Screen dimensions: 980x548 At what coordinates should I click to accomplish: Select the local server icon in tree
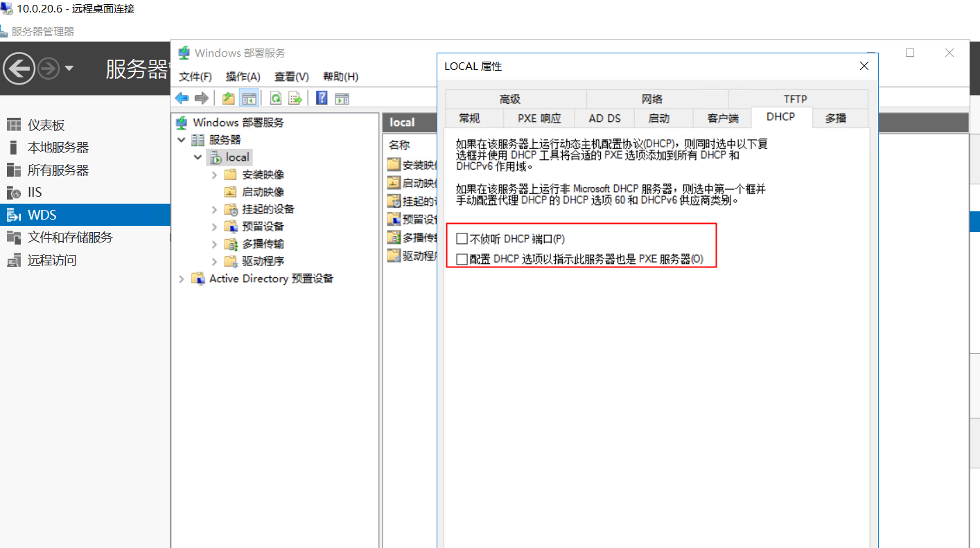tap(215, 157)
